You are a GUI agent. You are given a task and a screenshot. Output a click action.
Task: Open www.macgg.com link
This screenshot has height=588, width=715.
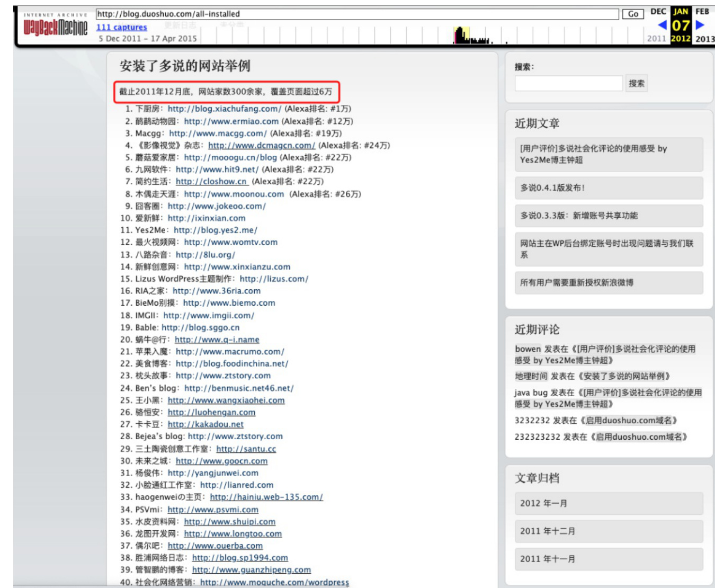click(x=218, y=133)
